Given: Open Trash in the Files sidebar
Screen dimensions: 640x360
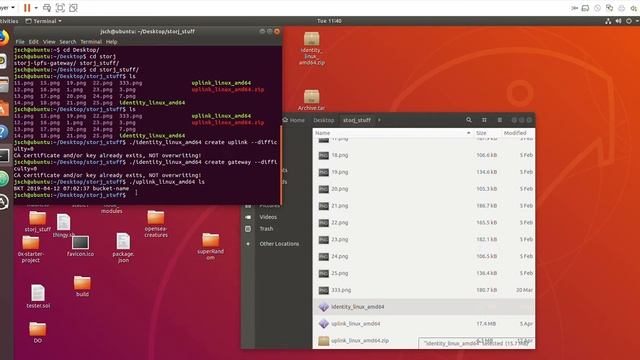Looking at the screenshot, I should click(266, 229).
